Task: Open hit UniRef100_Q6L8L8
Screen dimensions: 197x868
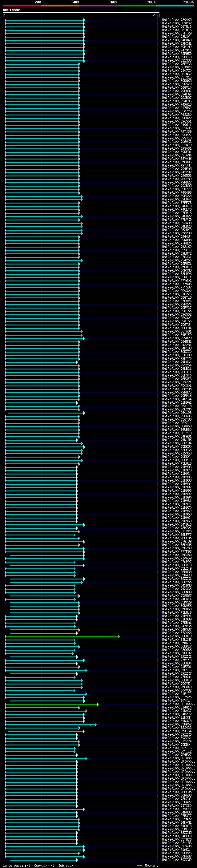Action: [x=177, y=636]
